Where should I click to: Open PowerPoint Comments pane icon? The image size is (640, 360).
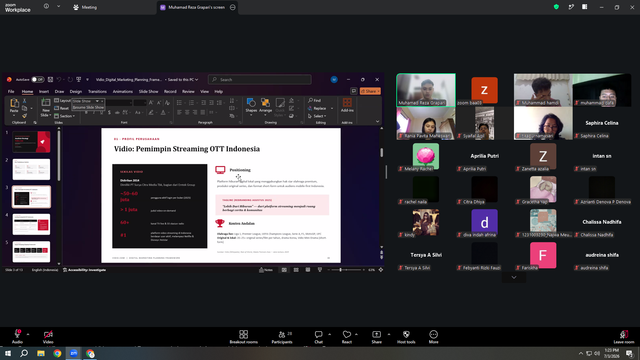click(354, 91)
